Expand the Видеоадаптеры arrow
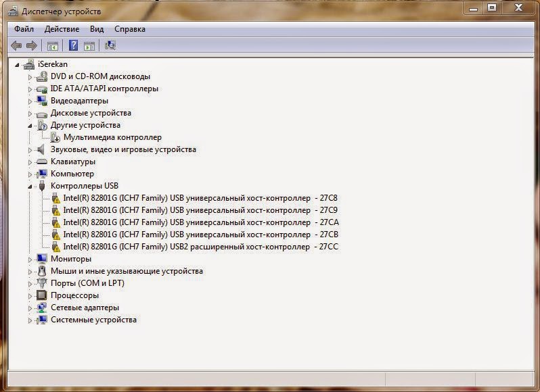Image resolution: width=540 pixels, height=392 pixels. pyautogui.click(x=30, y=102)
